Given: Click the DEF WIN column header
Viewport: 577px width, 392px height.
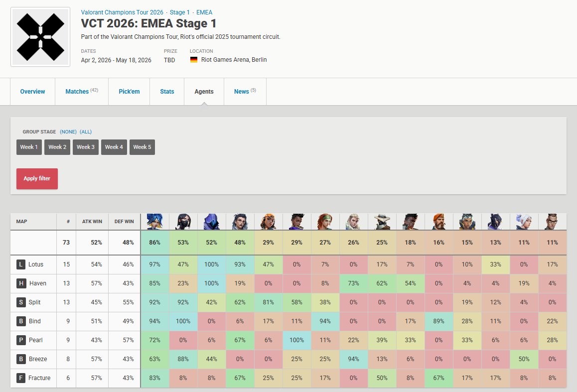Looking at the screenshot, I should [x=124, y=221].
